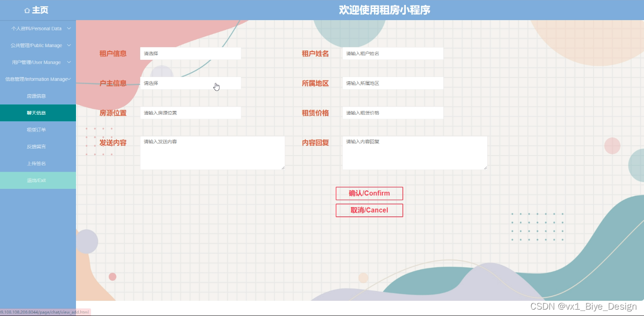Expand the 个人资料/Personal Data menu
The width and height of the screenshot is (644, 316).
point(38,28)
